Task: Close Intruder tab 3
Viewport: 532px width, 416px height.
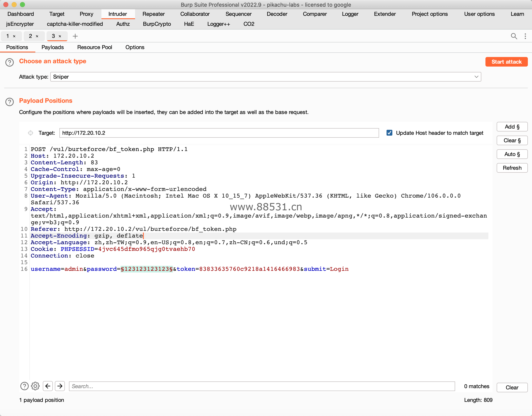Action: click(x=60, y=36)
